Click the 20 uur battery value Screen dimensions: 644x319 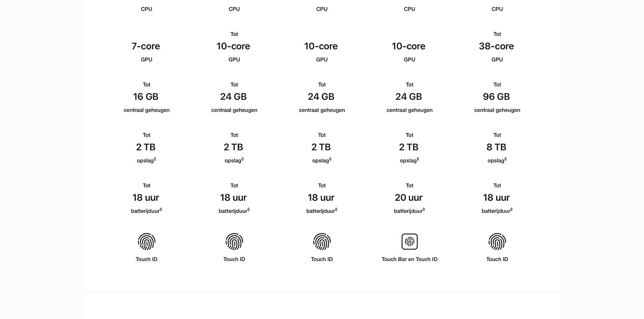(x=409, y=198)
